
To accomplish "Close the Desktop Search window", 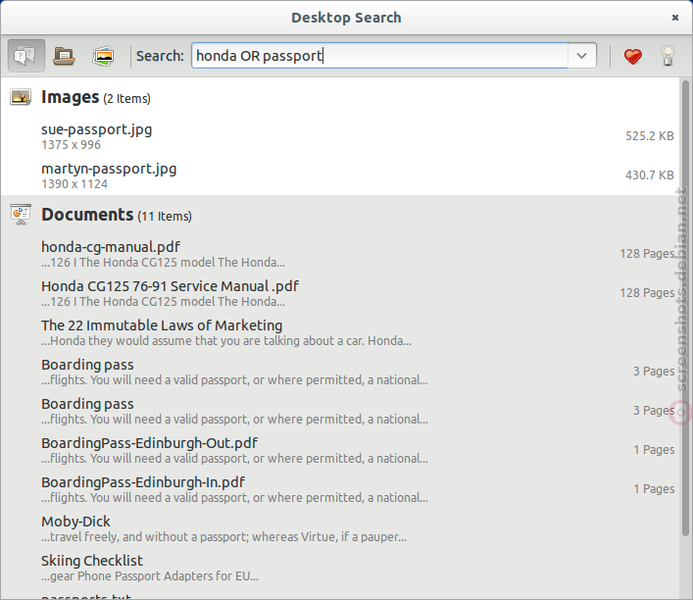I will coord(675,18).
